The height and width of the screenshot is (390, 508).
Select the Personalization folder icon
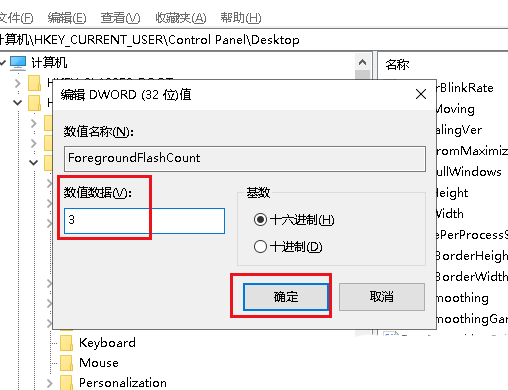point(66,383)
